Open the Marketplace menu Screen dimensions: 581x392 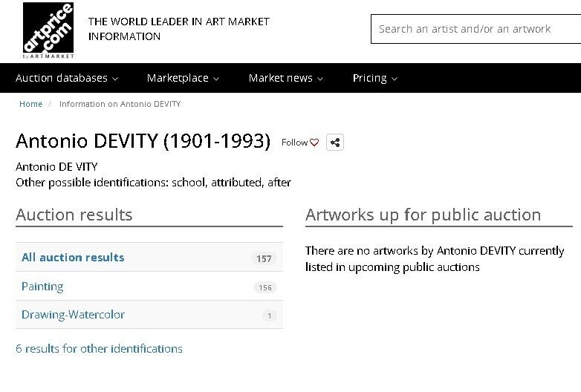click(x=183, y=78)
